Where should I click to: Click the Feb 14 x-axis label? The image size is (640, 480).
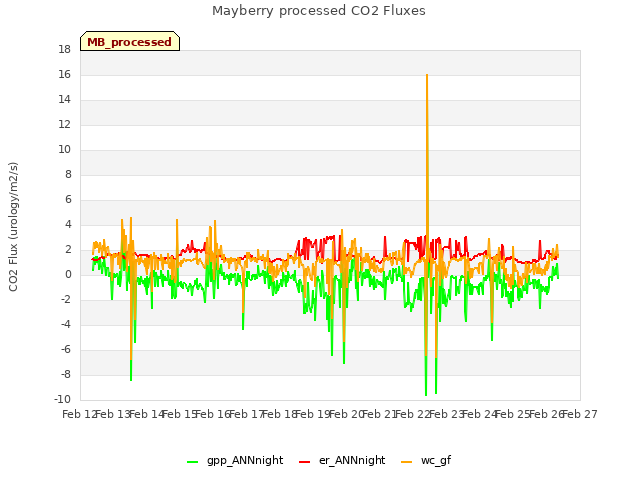click(x=146, y=415)
